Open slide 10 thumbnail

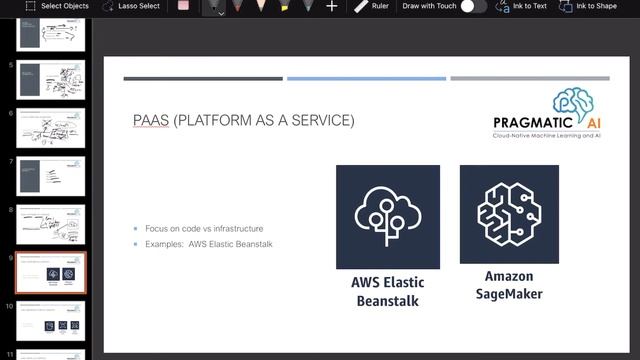[x=51, y=321]
